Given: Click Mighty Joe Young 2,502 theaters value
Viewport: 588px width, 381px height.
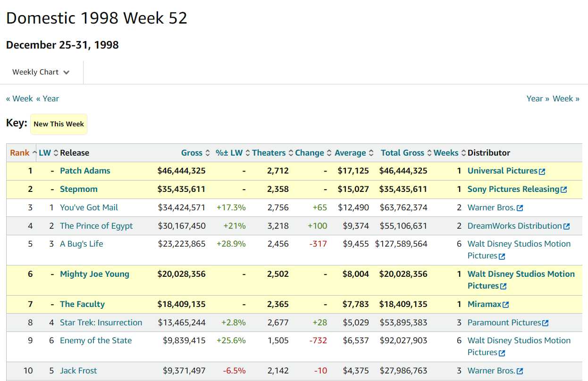Looking at the screenshot, I should click(278, 274).
